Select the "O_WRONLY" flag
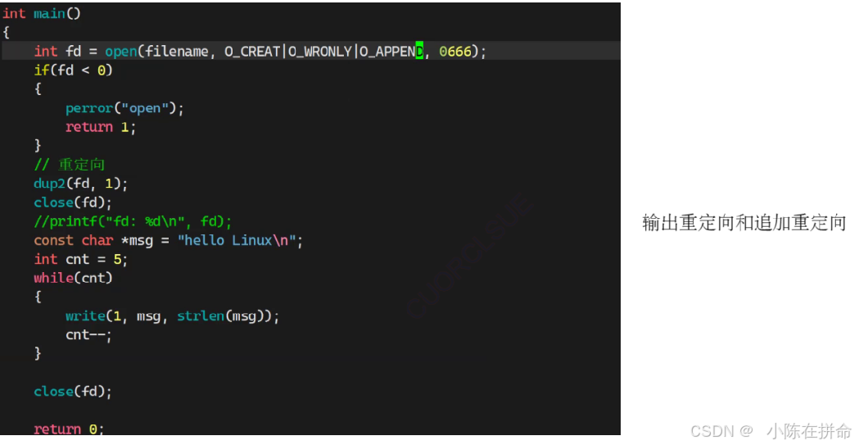Screen dimensions: 868x445 click(320, 52)
